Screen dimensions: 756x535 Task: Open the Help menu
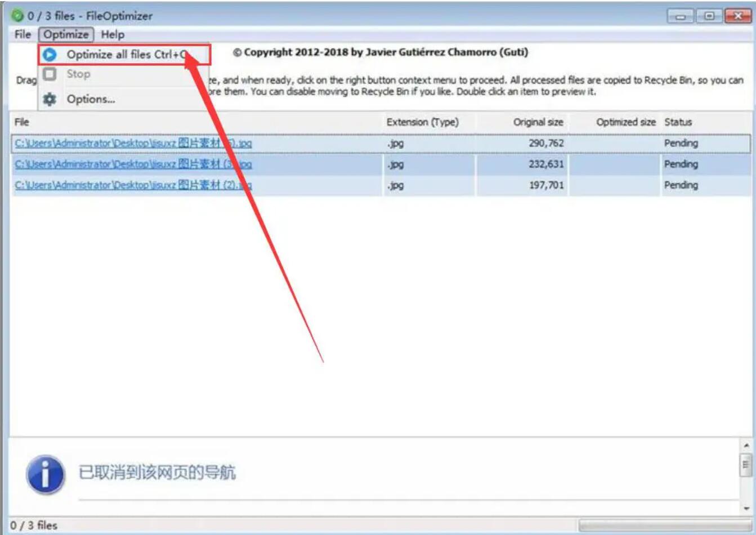(113, 34)
